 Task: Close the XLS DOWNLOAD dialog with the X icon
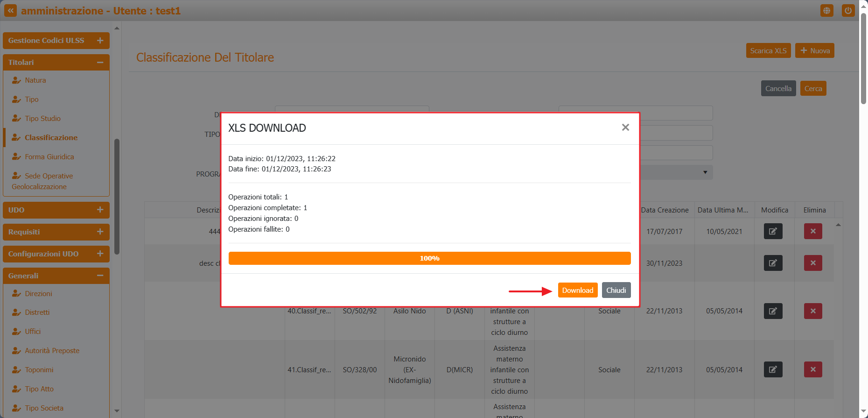coord(625,128)
